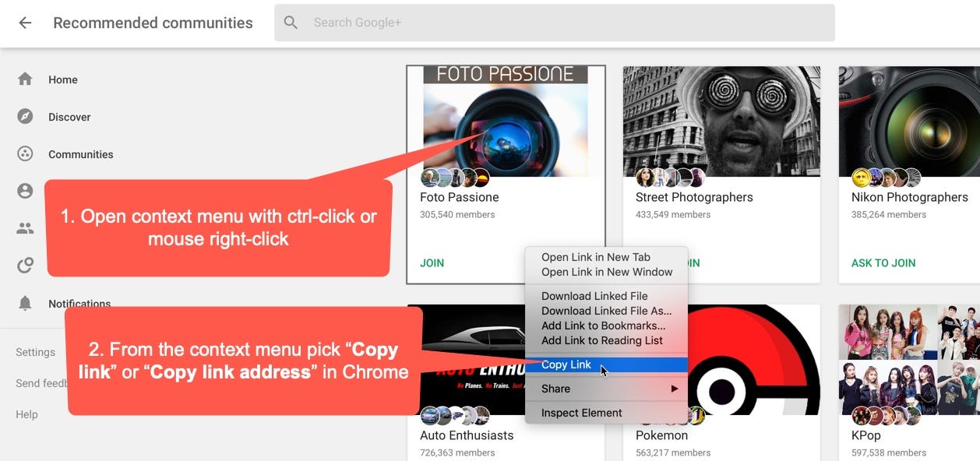980x461 pixels.
Task: Click Street Photographers member avatars
Action: pyautogui.click(x=671, y=178)
